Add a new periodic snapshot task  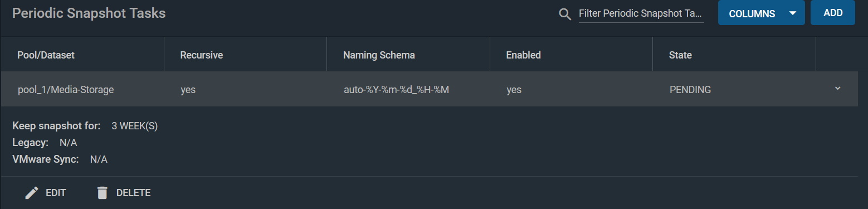(x=833, y=13)
